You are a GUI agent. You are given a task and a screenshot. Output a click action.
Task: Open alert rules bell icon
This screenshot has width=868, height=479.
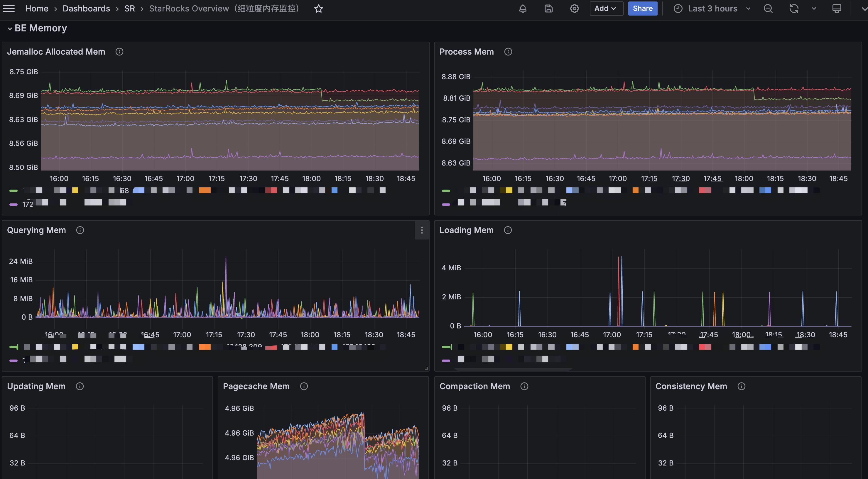(x=523, y=9)
